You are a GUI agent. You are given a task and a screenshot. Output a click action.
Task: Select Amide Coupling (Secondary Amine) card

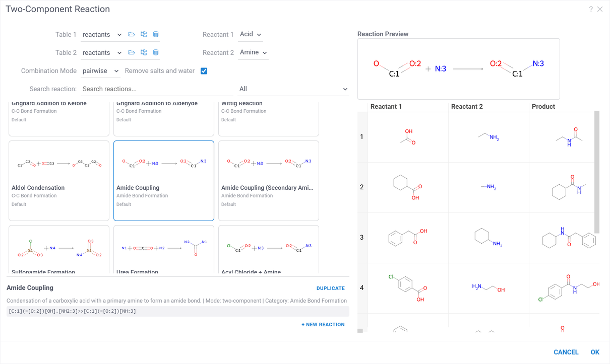269,181
